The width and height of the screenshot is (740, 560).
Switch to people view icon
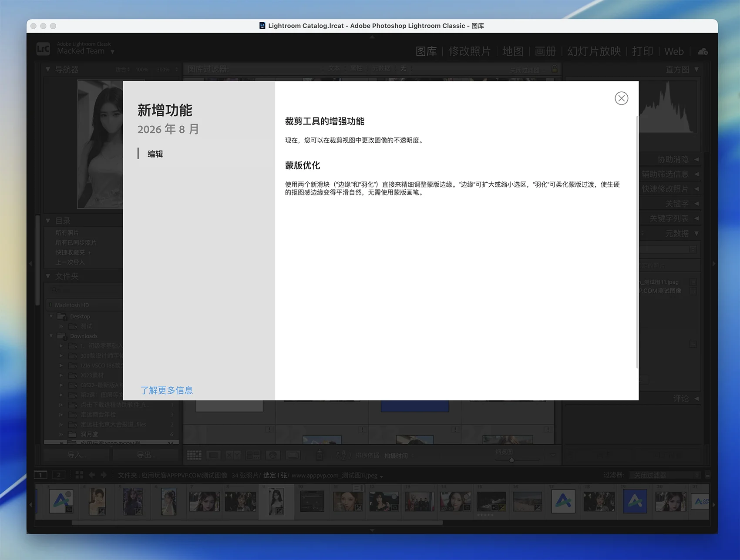point(273,456)
